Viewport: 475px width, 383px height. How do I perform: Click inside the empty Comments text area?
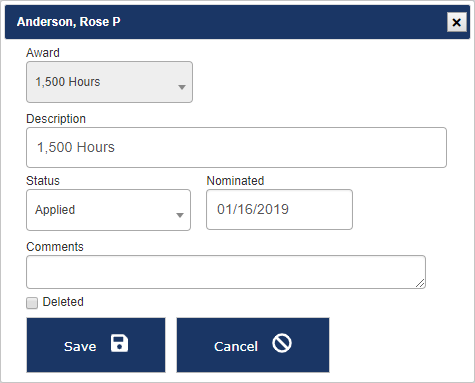(x=226, y=272)
